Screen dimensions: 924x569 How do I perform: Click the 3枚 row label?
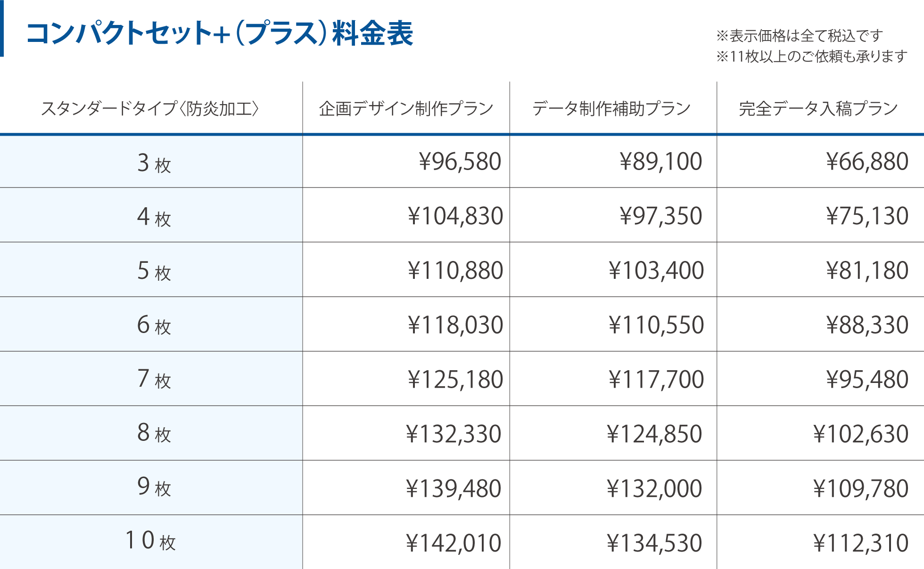point(154,163)
